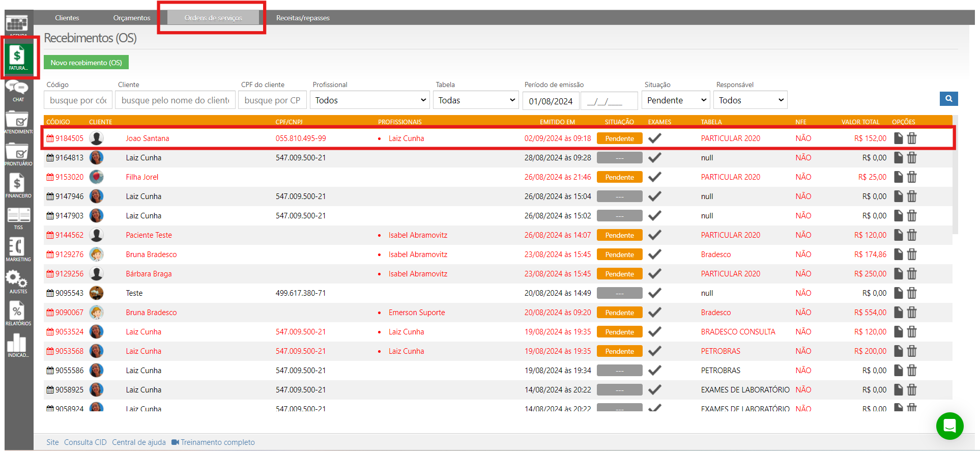Delete order 9184505 with trash icon

tap(912, 138)
